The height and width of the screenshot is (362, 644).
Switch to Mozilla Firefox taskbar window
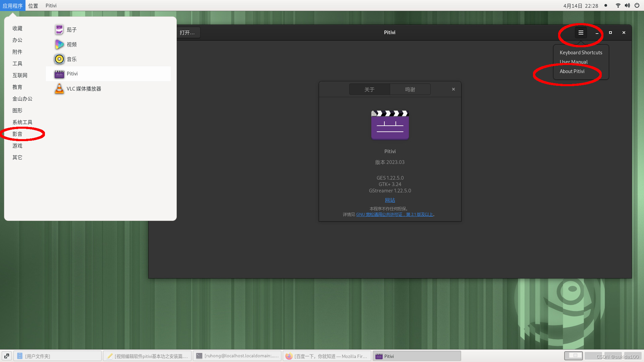click(327, 356)
